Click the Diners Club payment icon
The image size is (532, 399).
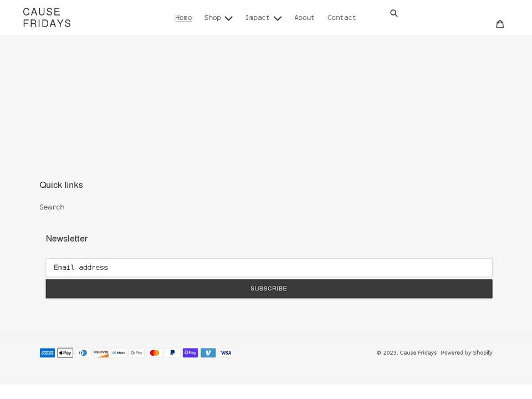click(x=83, y=353)
